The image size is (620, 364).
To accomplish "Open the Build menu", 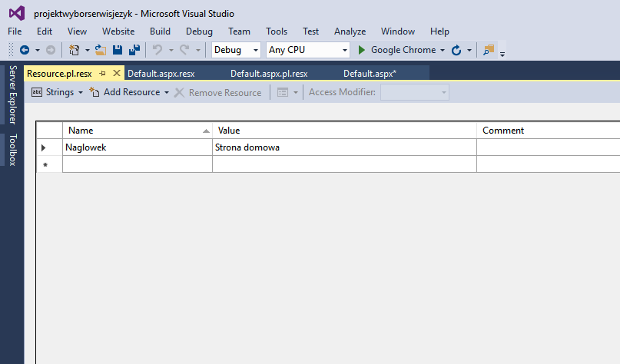I will click(x=160, y=31).
